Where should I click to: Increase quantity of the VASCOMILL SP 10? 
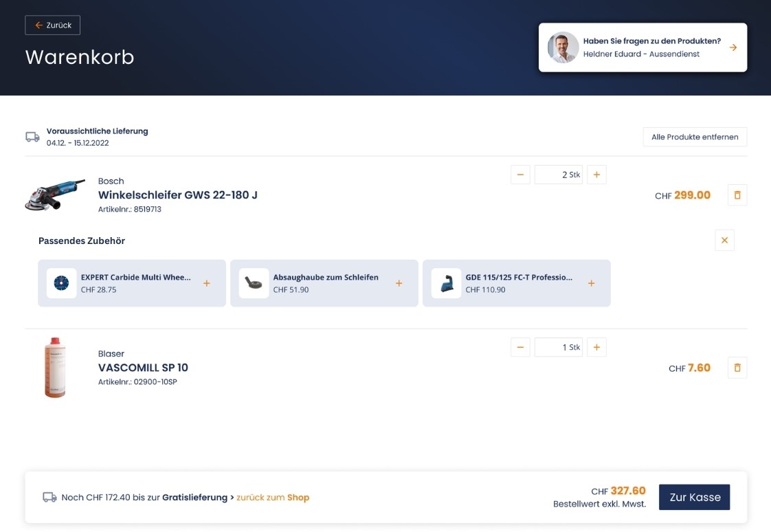[596, 347]
